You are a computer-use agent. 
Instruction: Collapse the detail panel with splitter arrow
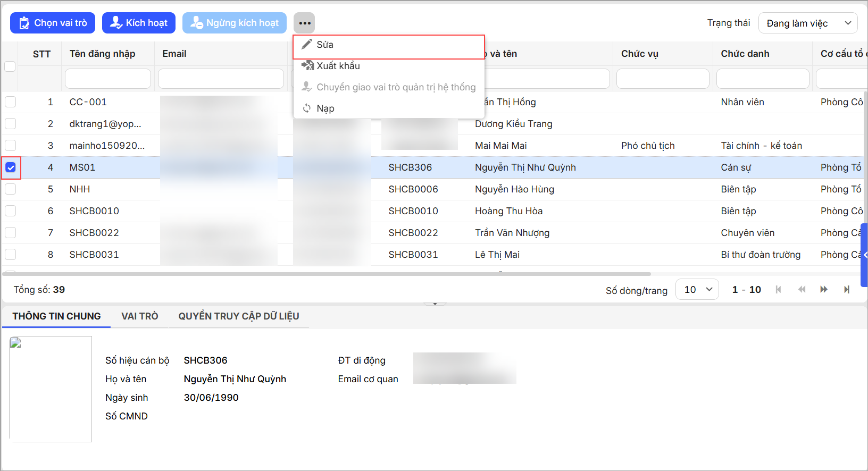pyautogui.click(x=435, y=304)
